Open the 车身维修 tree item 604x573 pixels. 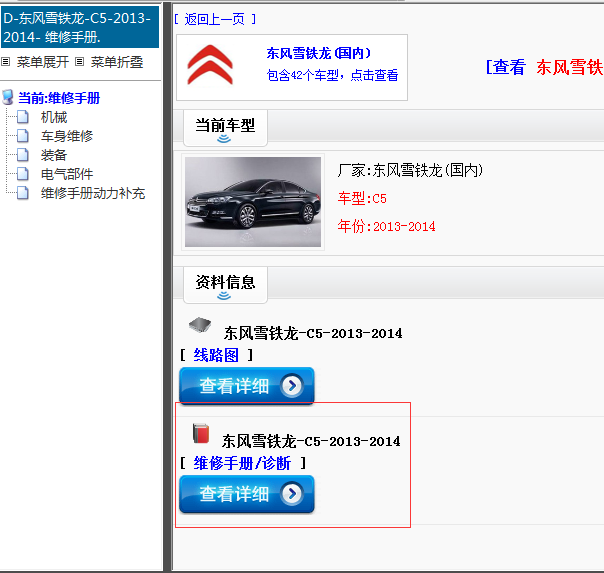click(67, 136)
